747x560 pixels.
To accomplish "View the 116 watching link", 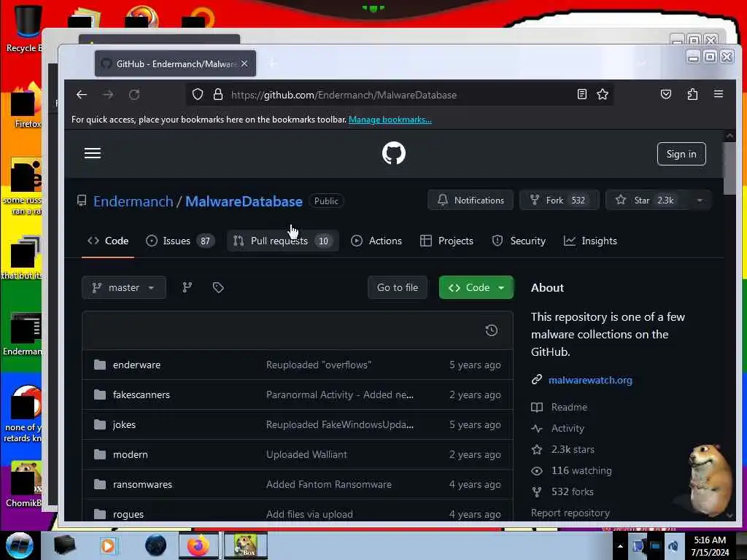I will 581,470.
